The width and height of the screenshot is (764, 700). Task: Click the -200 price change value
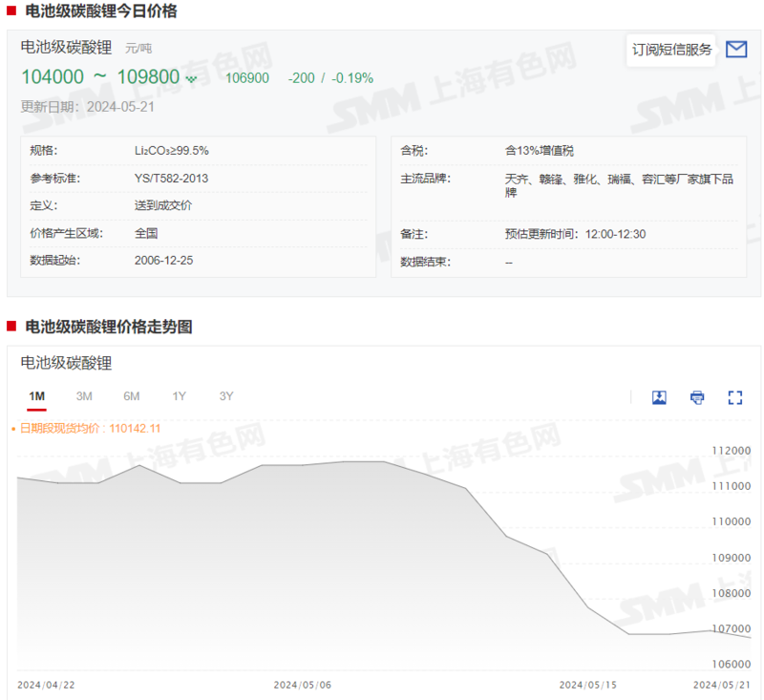301,78
